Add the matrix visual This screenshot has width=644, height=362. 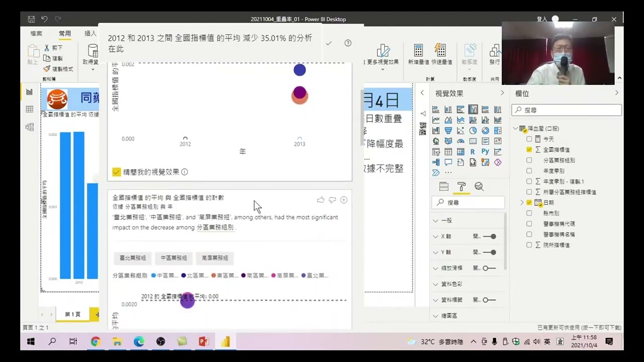[x=460, y=152]
